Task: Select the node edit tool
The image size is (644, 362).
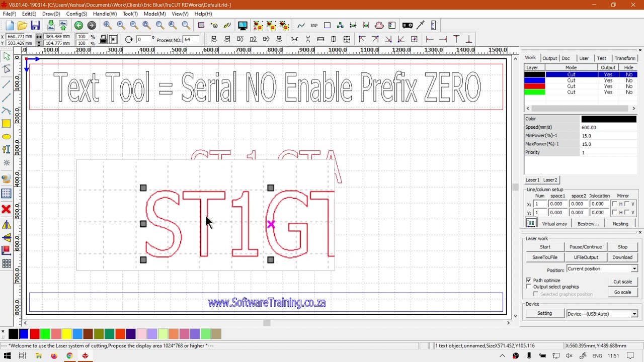Action: click(7, 69)
